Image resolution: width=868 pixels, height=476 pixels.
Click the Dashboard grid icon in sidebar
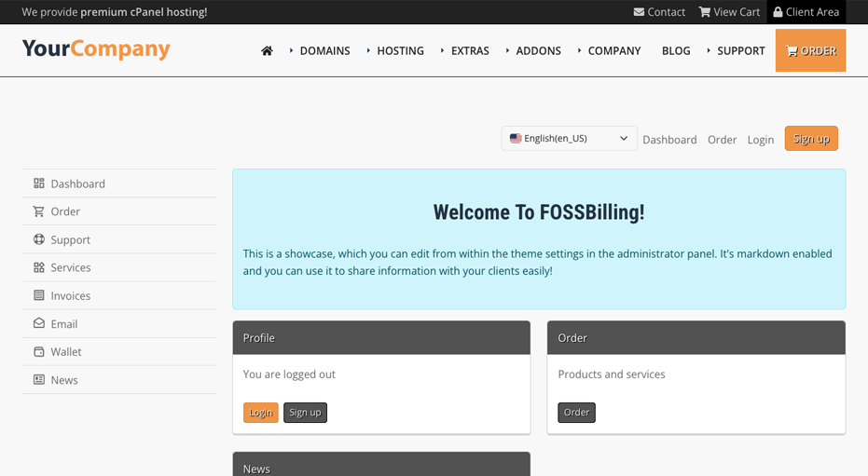point(39,183)
